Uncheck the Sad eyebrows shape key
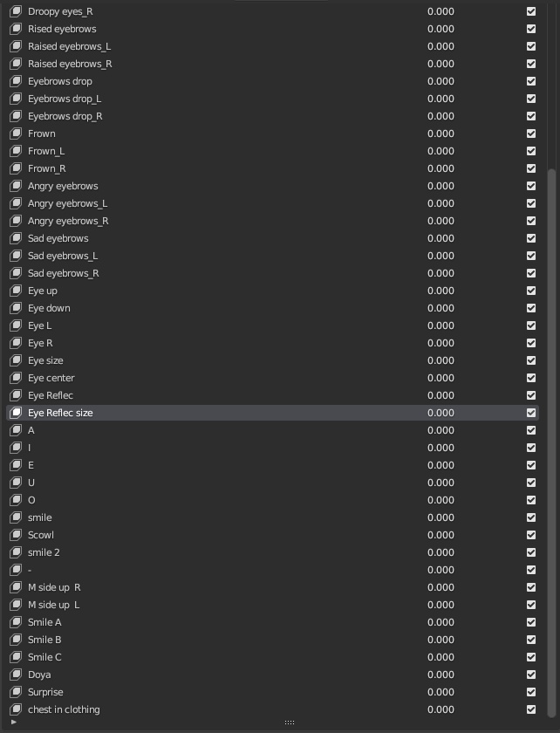The image size is (560, 733). (531, 238)
